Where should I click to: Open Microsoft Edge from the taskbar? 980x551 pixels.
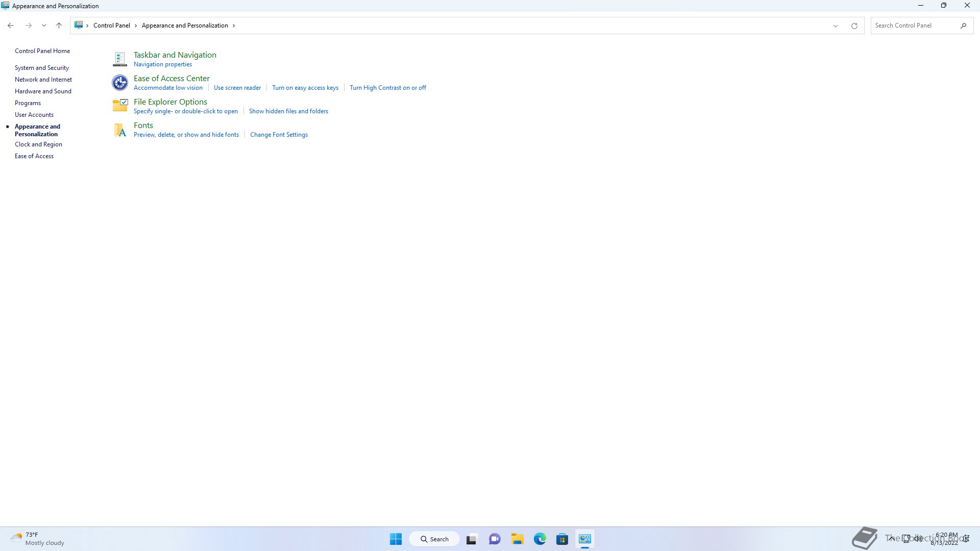coord(540,539)
